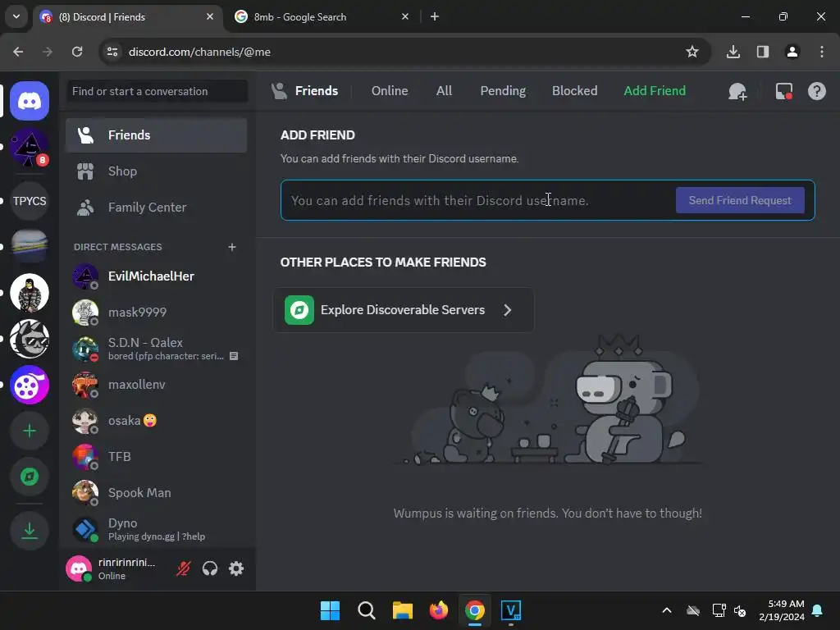This screenshot has height=630, width=840.
Task: Open DM with TFB
Action: coord(156,457)
